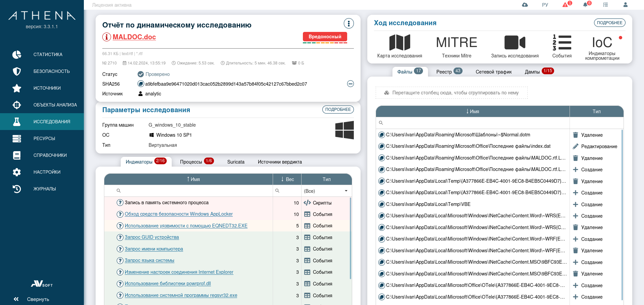Click the bell notifications icon

coord(585,5)
